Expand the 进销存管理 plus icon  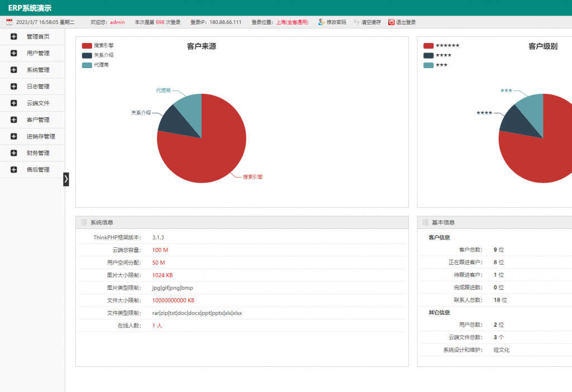coord(14,136)
